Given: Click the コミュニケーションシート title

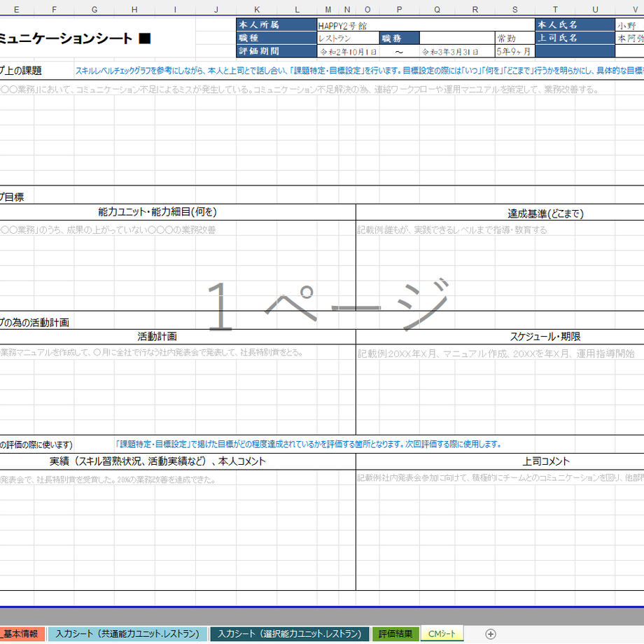Looking at the screenshot, I should [x=75, y=38].
